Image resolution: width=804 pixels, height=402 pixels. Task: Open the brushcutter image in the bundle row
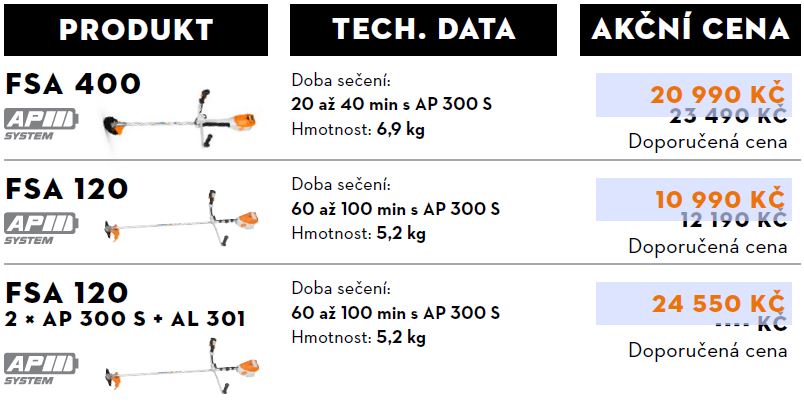tap(180, 366)
